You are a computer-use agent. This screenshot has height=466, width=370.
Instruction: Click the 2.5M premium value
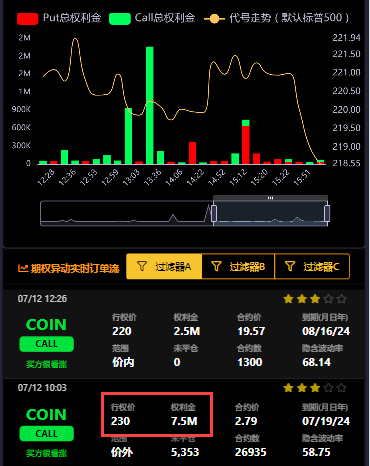point(187,331)
